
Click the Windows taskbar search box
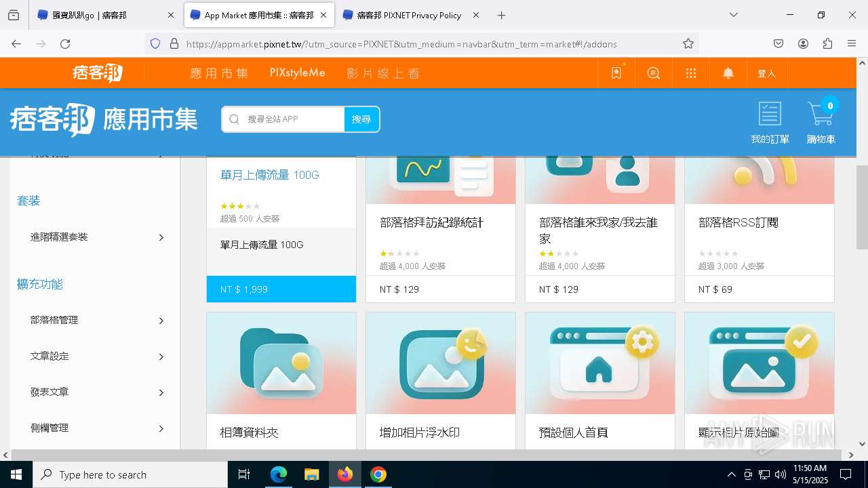[x=130, y=474]
